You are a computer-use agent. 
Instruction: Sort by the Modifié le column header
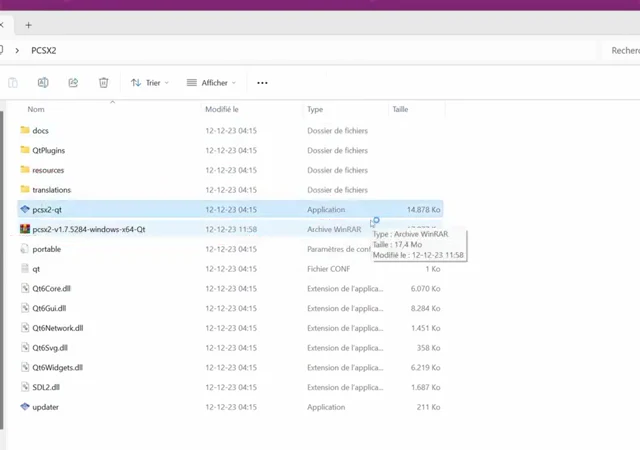click(222, 109)
